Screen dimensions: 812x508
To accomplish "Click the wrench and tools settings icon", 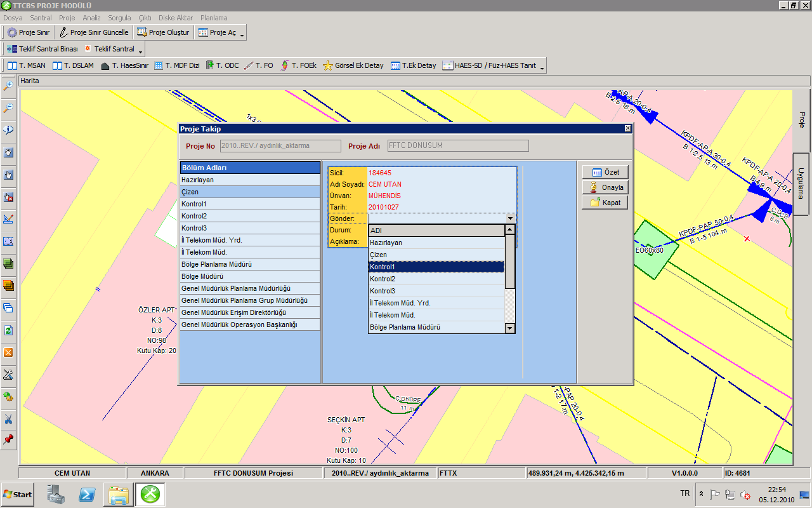I will tap(8, 375).
